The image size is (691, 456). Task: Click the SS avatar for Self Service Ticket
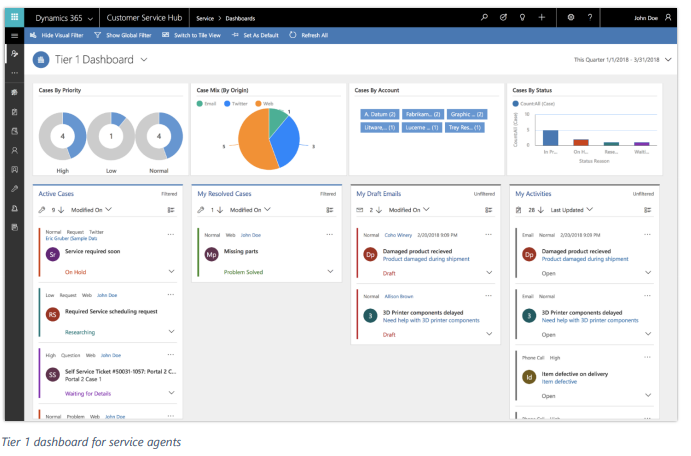[52, 374]
